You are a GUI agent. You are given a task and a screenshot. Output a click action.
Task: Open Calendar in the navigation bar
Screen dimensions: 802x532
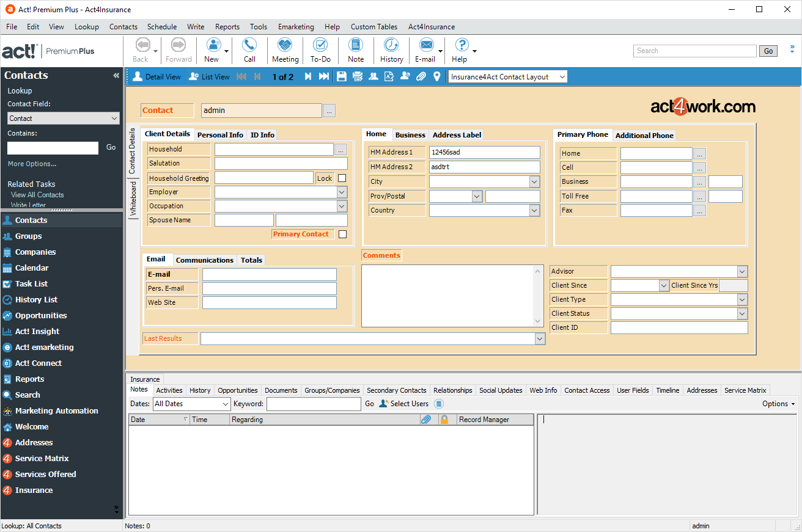coord(32,268)
